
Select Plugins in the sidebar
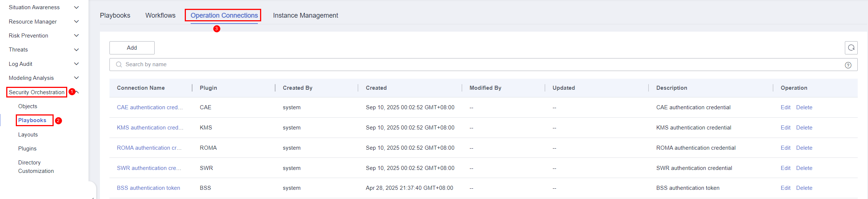[28, 149]
